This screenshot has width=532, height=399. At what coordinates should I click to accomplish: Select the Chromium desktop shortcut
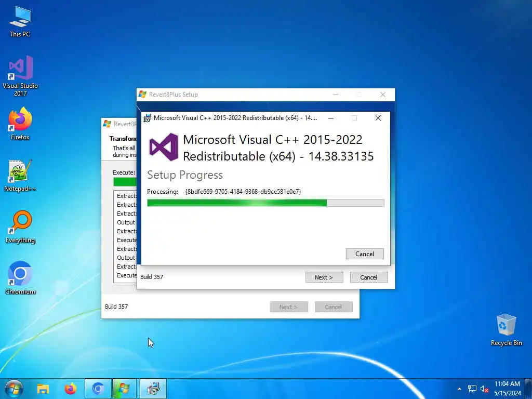point(20,278)
